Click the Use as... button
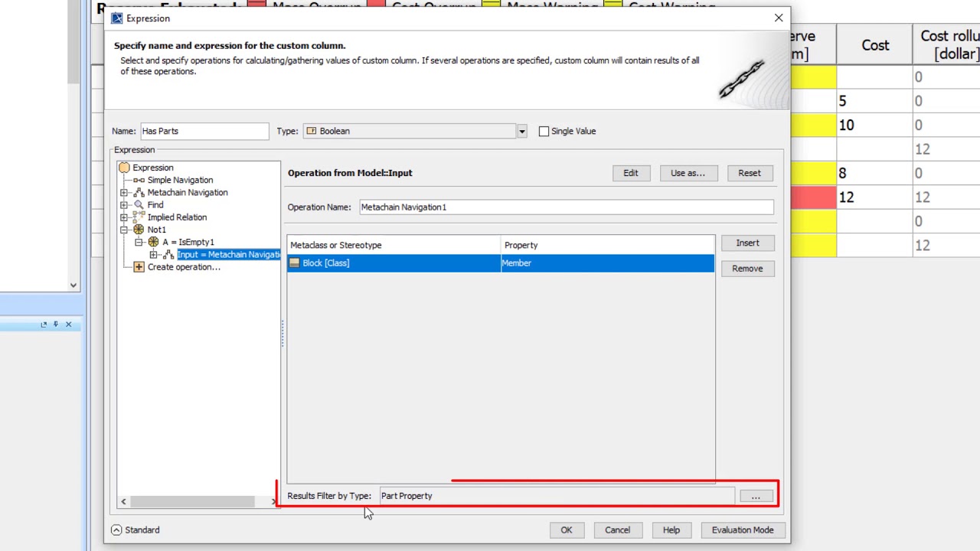Screen dimensions: 980x551 click(x=688, y=173)
